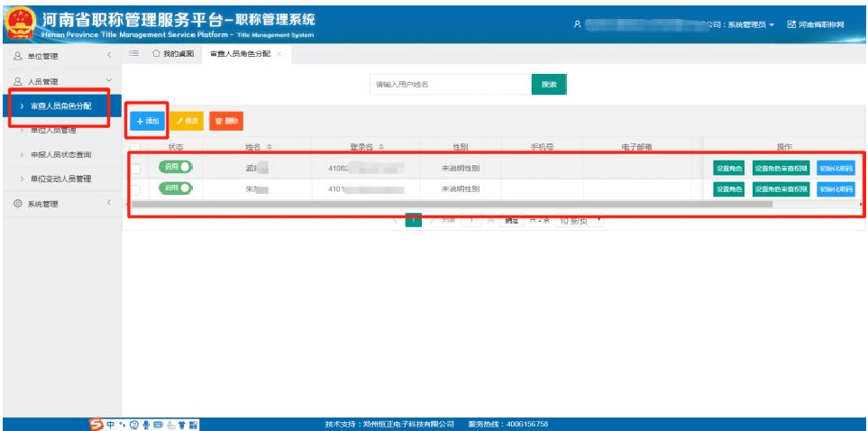Click the Sogou skin shirt icon

coord(181,425)
